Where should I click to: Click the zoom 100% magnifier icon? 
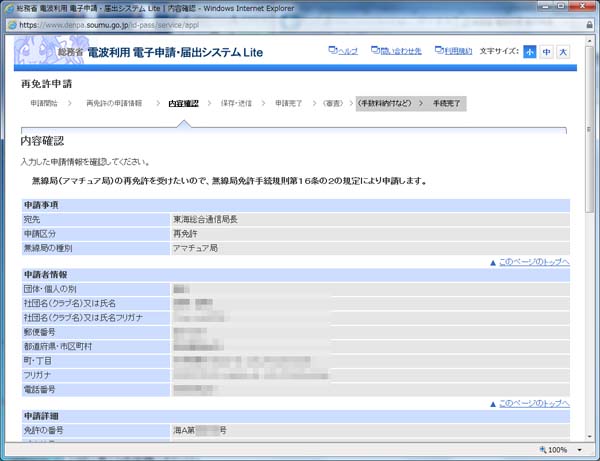coord(543,450)
